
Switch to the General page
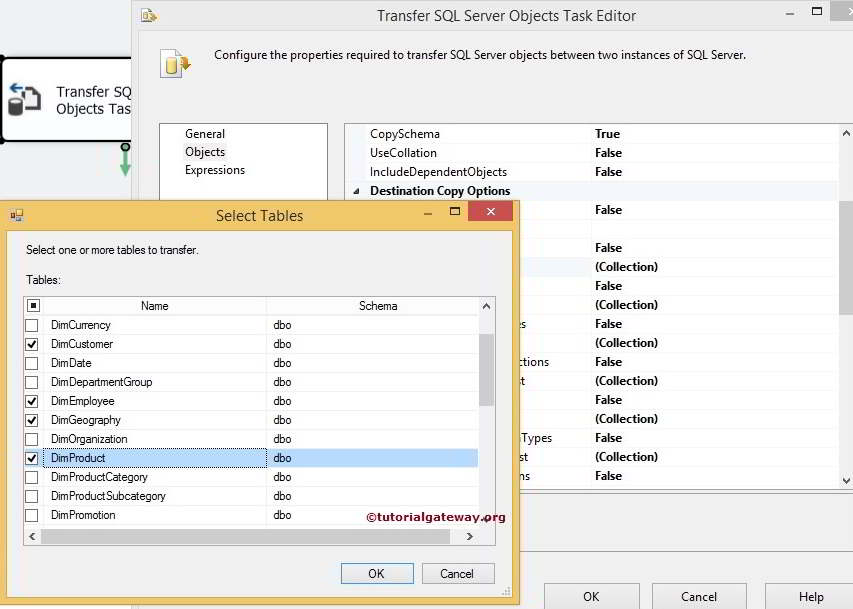(x=205, y=133)
